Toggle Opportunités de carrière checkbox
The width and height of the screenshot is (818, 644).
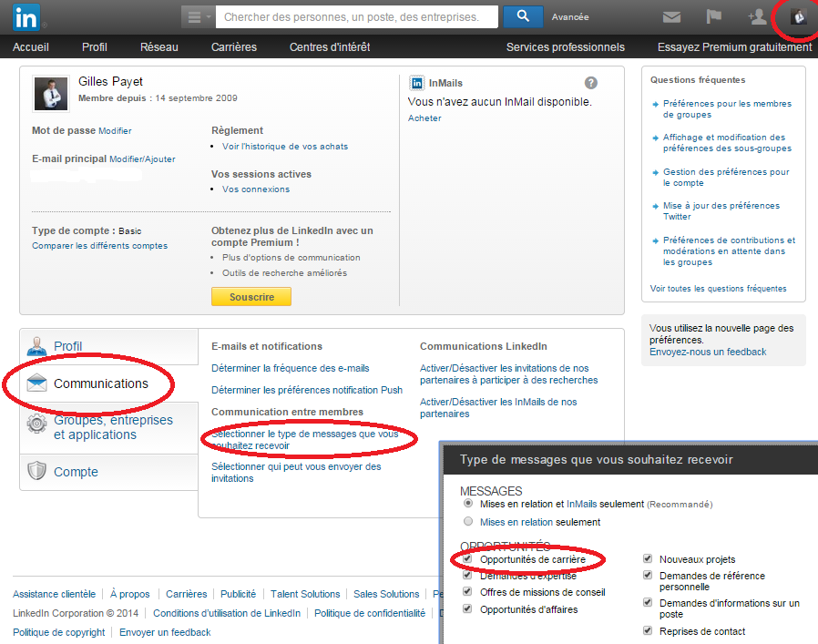click(467, 559)
